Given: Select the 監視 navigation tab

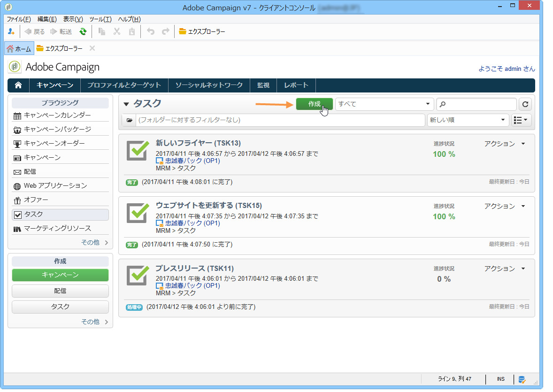Looking at the screenshot, I should click(x=263, y=85).
